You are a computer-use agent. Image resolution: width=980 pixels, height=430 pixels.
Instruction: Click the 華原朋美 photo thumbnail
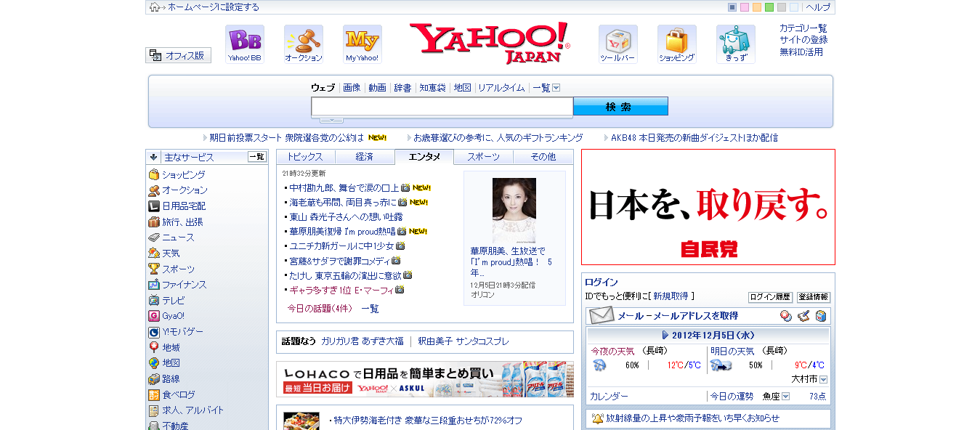514,211
